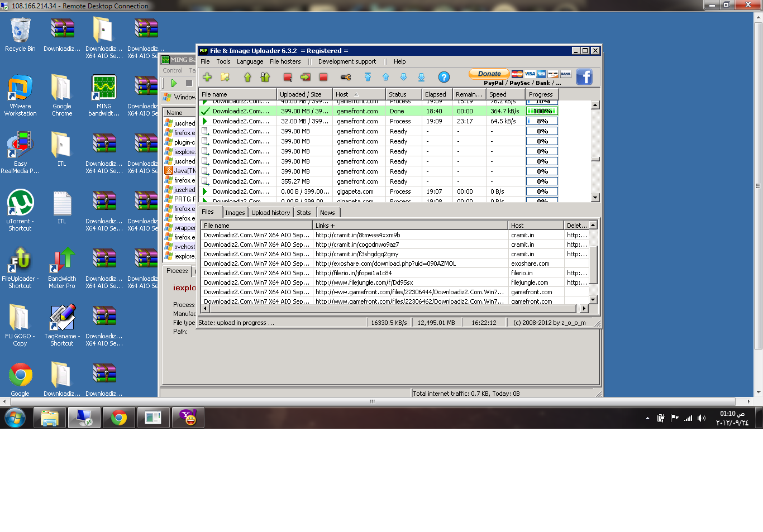
Task: Open Chrome from the taskbar
Action: coord(119,418)
